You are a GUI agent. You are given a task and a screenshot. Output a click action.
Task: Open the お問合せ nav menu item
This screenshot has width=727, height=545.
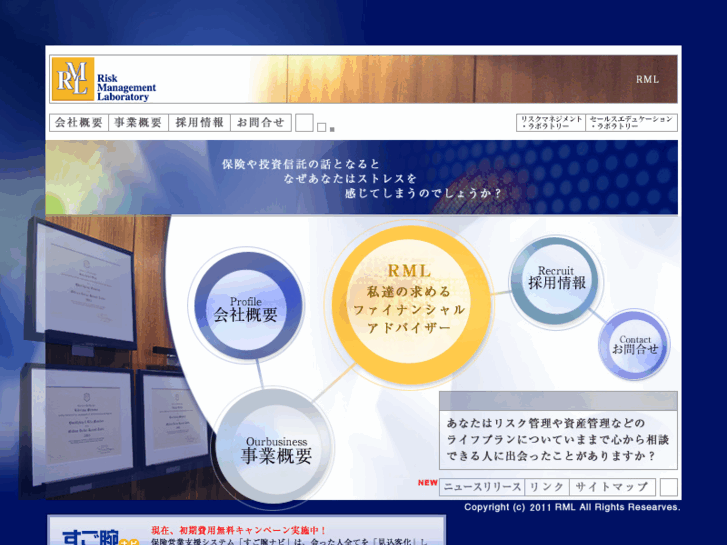pyautogui.click(x=261, y=123)
